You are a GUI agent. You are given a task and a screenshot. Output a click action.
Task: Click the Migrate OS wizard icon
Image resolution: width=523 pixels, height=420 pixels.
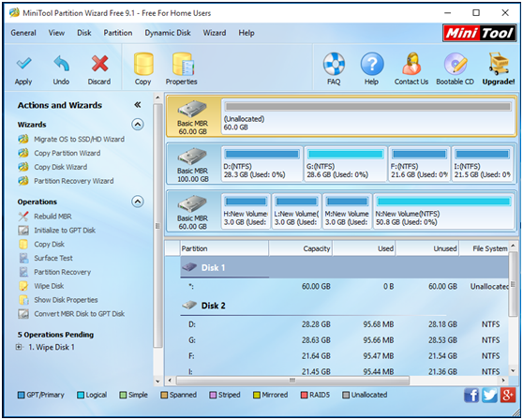[23, 139]
